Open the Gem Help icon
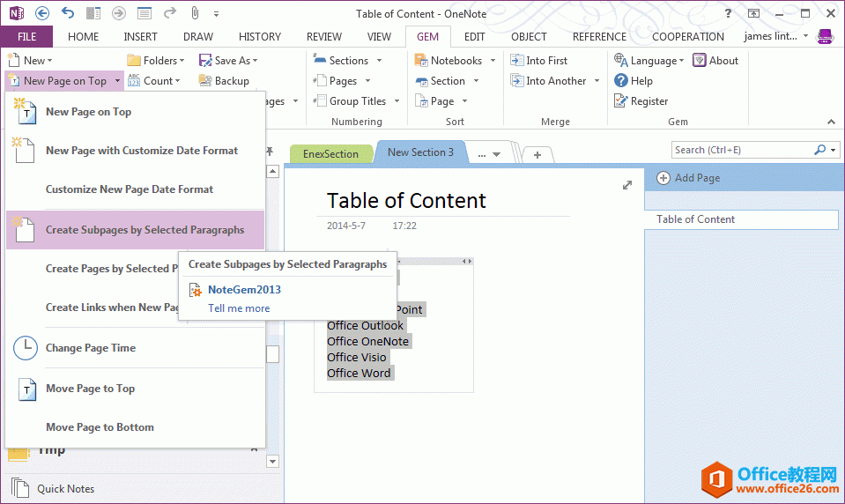This screenshot has width=845, height=504. 622,81
